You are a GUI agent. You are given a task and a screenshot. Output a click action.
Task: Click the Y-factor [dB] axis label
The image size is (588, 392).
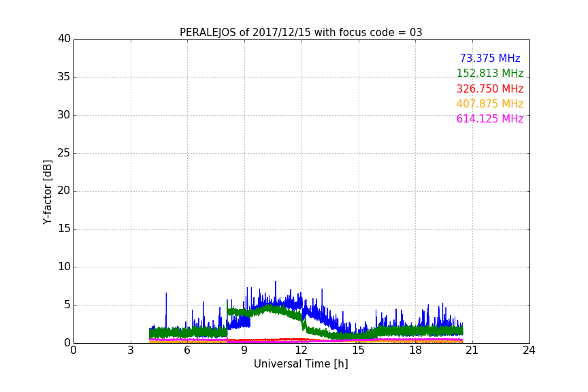coord(47,192)
